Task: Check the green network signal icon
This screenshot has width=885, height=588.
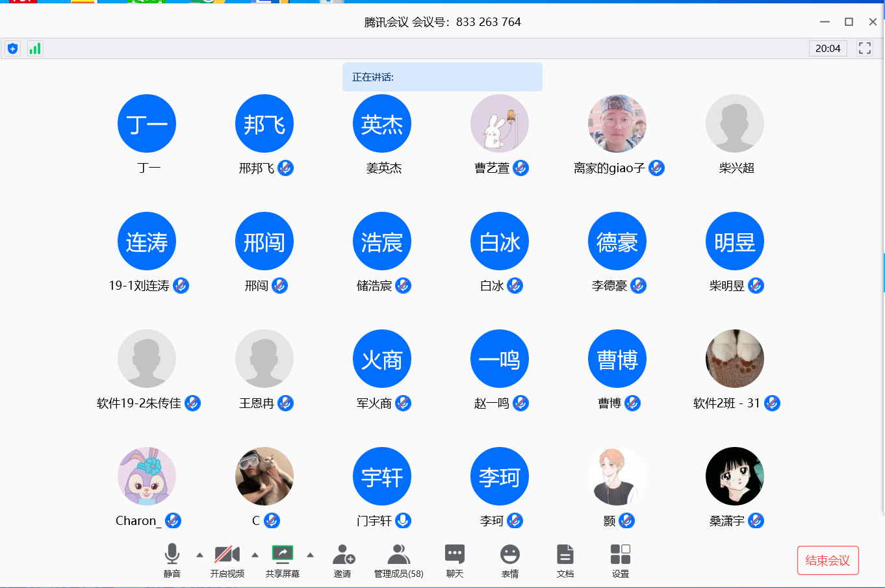Action: tap(35, 49)
